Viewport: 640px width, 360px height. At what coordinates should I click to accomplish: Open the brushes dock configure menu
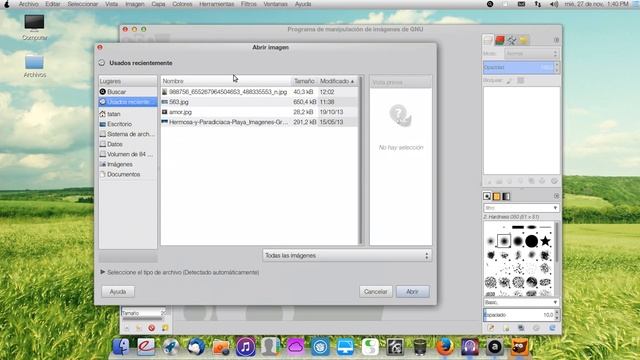click(556, 196)
